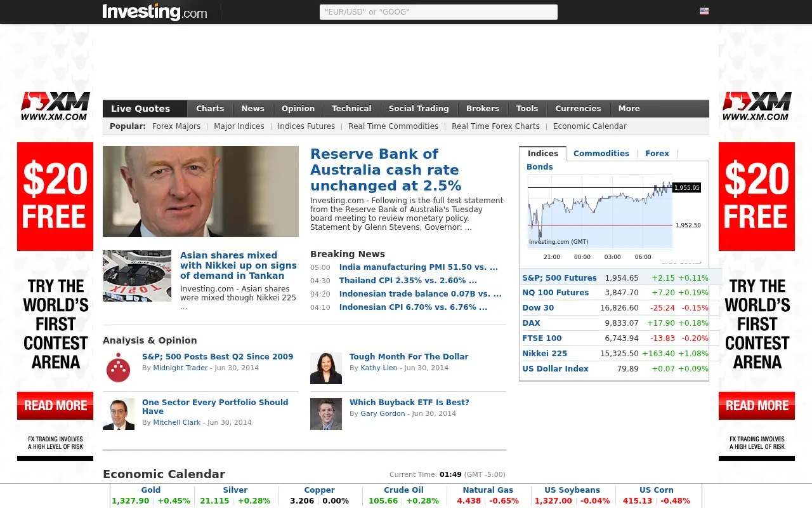Screen dimensions: 812x508
Task: Click the XM logo in right banner
Action: [x=757, y=106]
